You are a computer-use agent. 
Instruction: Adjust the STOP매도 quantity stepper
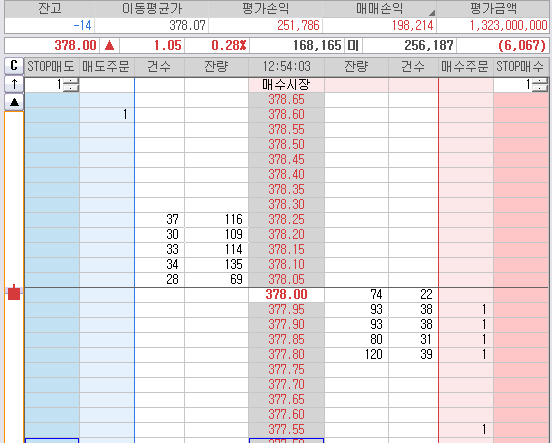[x=72, y=85]
